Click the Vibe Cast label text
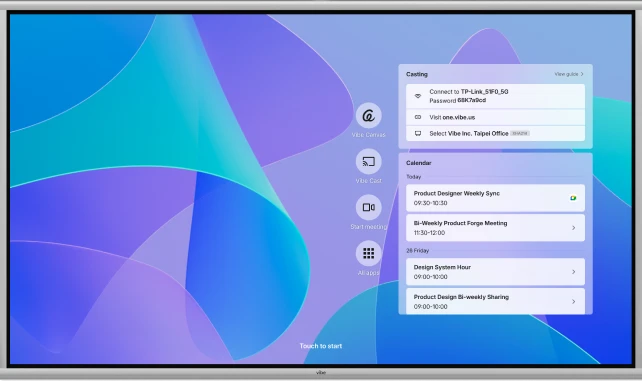 point(368,180)
